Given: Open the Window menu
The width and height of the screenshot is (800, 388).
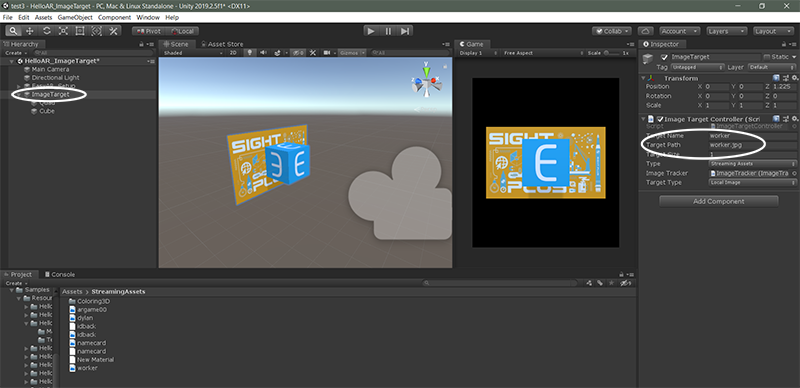Looking at the screenshot, I should coord(148,17).
